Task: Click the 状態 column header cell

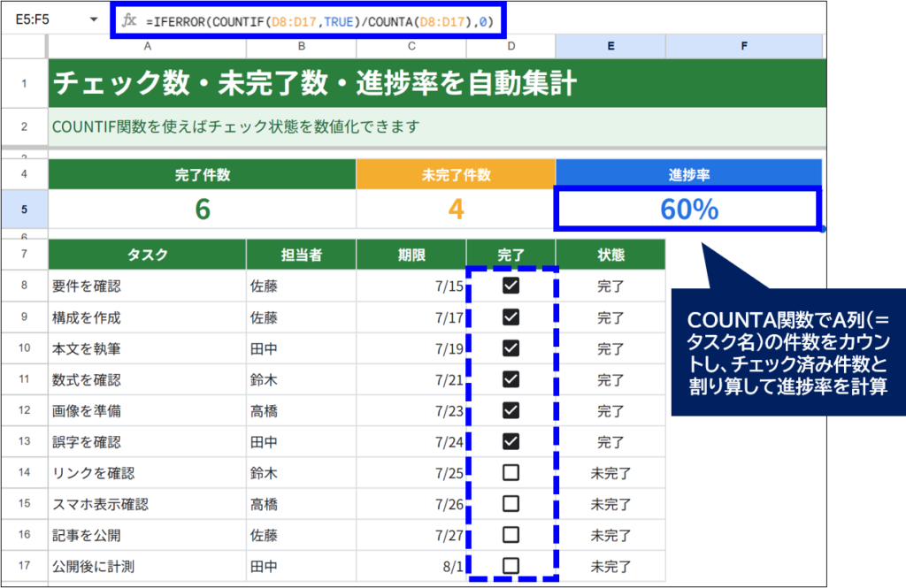Action: coord(610,255)
